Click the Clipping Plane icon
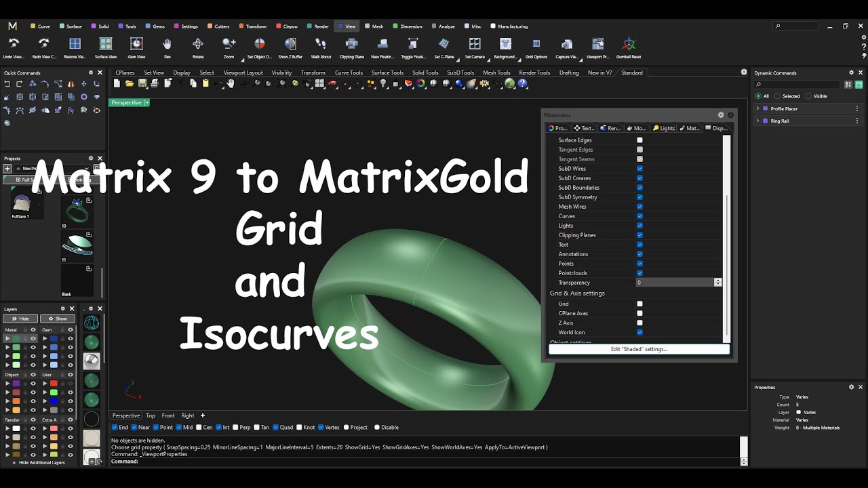 pyautogui.click(x=352, y=43)
